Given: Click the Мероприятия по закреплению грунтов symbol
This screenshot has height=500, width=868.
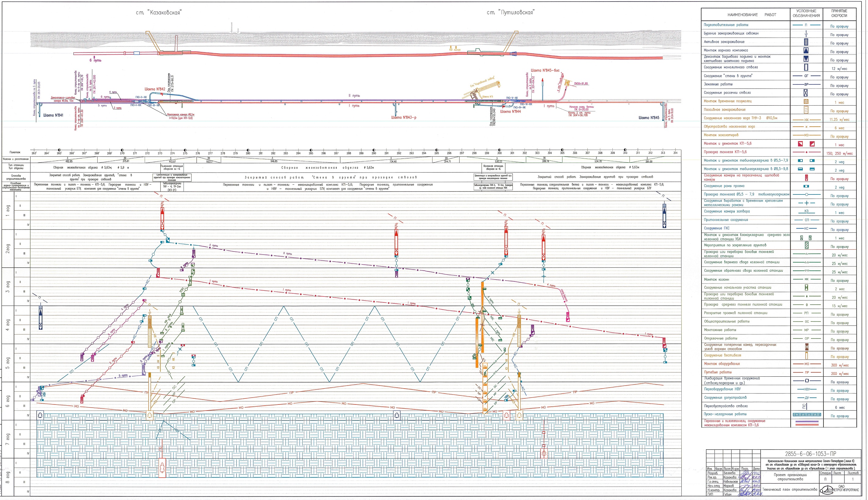Looking at the screenshot, I should [x=806, y=245].
